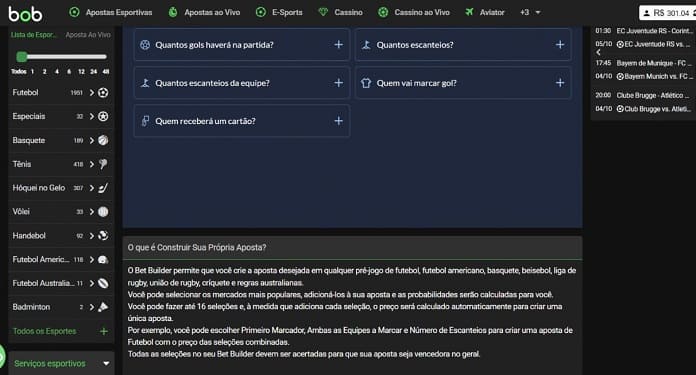Click the Basquete basketball icon
This screenshot has width=696, height=375.
tap(103, 140)
